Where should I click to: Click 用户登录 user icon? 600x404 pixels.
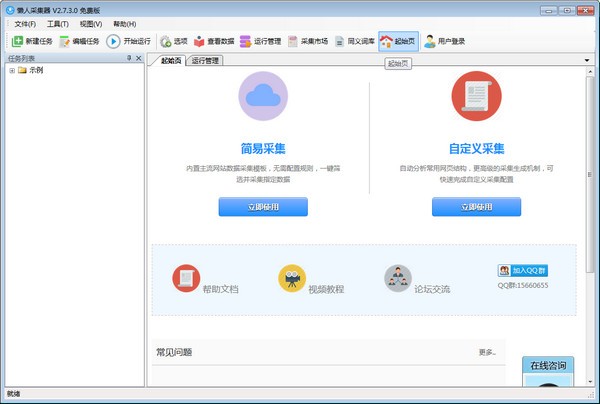[430, 41]
